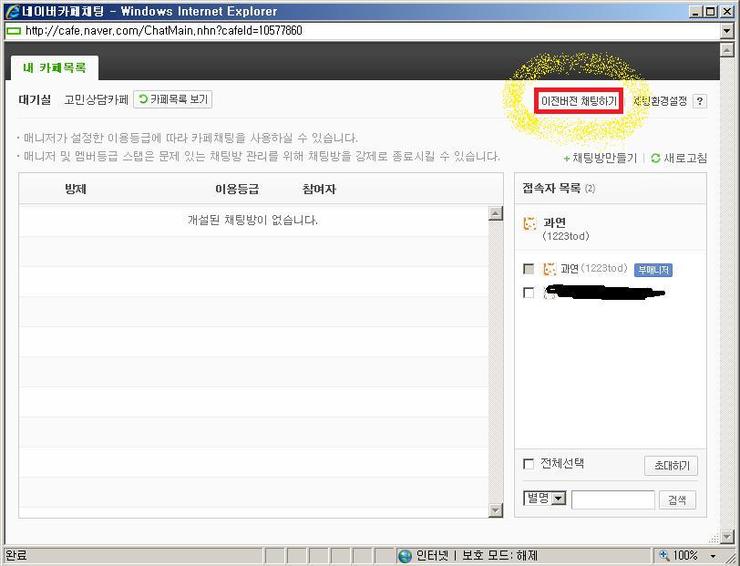Click the avatar icon beside 과연 checkbox row
The image size is (740, 566).
point(549,269)
